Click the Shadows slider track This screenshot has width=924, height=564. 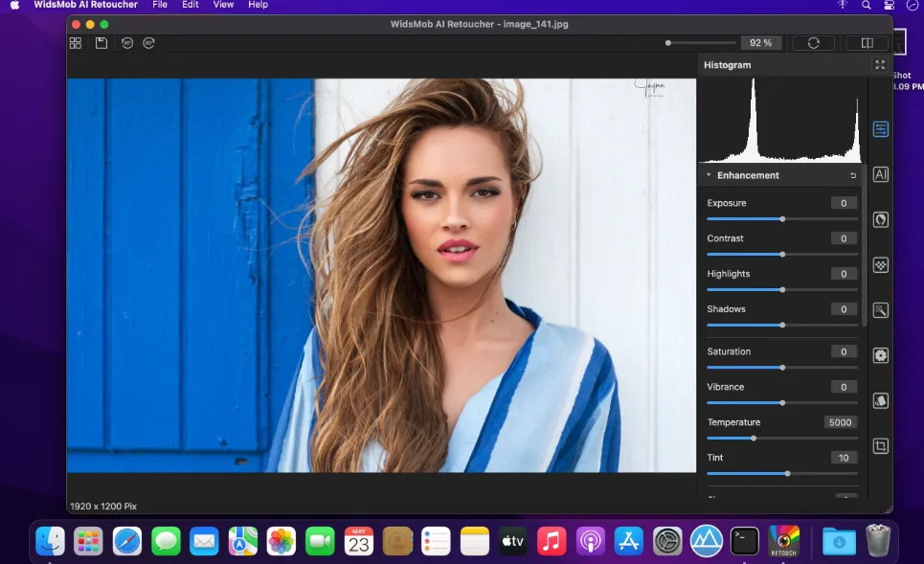coord(782,326)
